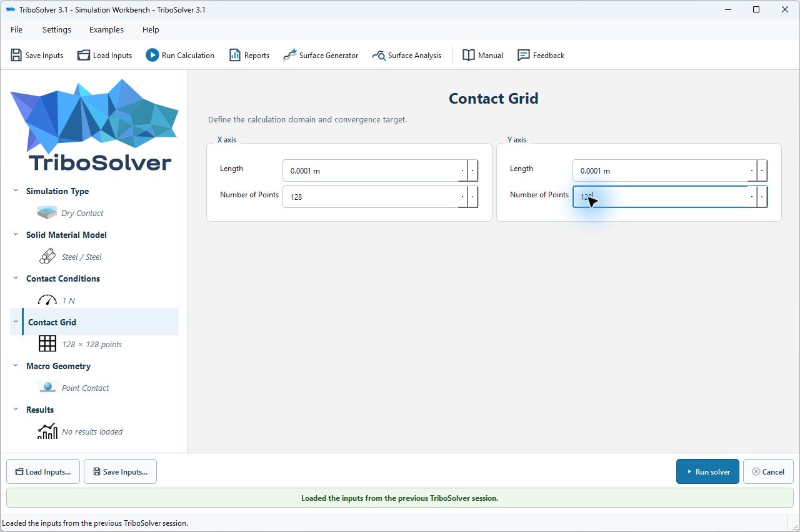Click the 'Point Contact' text entry

pos(86,388)
